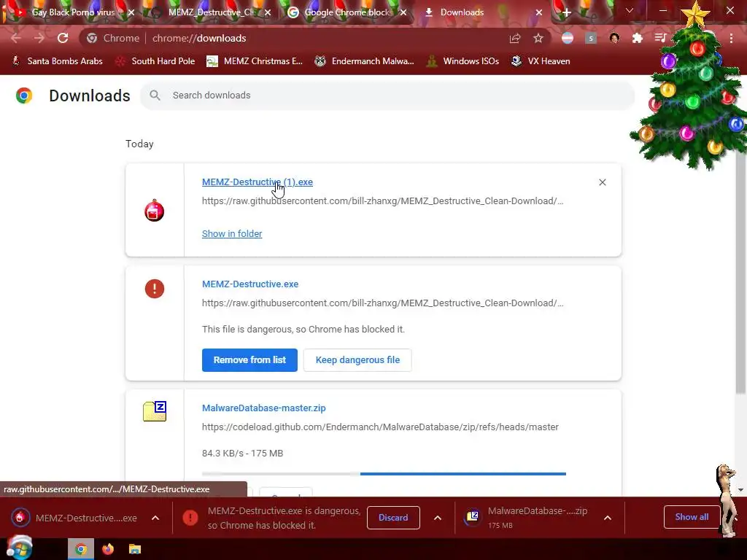This screenshot has height=560, width=747.
Task: Open Chrome from the taskbar
Action: coord(81,550)
